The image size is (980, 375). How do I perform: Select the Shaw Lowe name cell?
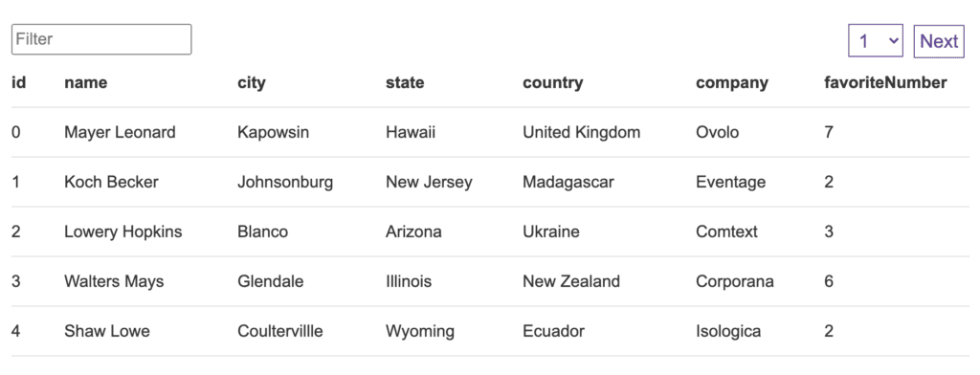coord(107,331)
